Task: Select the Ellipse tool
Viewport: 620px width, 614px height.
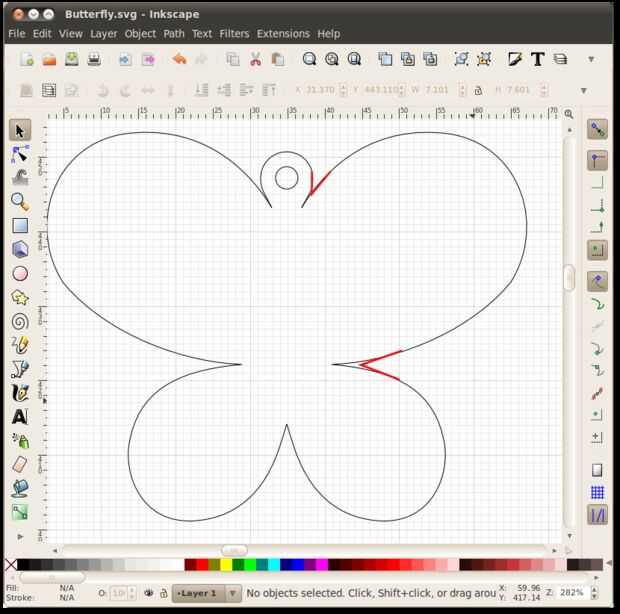Action: tap(20, 273)
